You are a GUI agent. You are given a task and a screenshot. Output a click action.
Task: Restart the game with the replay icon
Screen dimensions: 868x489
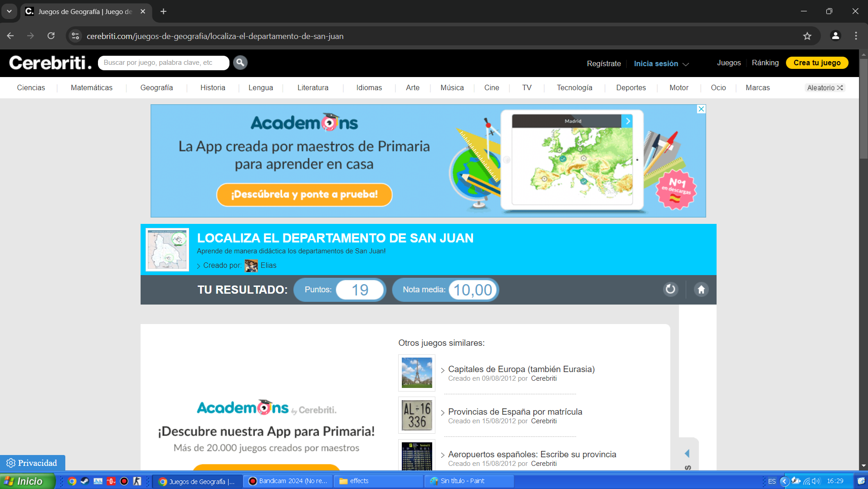point(670,289)
